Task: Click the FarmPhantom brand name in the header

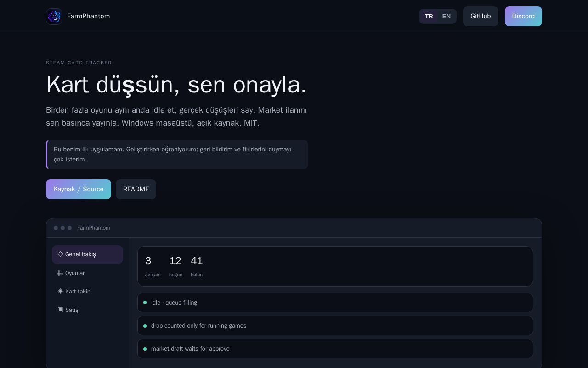Action: click(88, 17)
